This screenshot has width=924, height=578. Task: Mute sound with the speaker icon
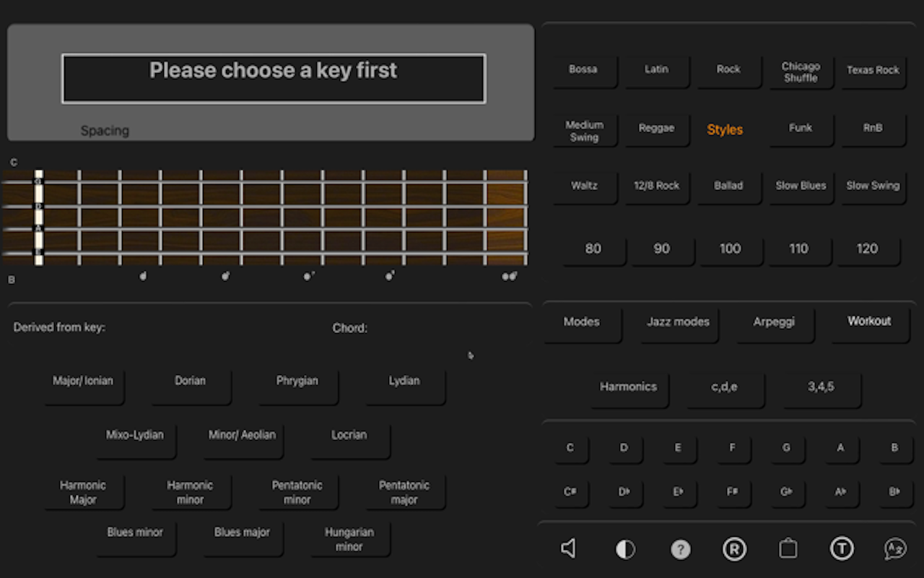point(569,549)
